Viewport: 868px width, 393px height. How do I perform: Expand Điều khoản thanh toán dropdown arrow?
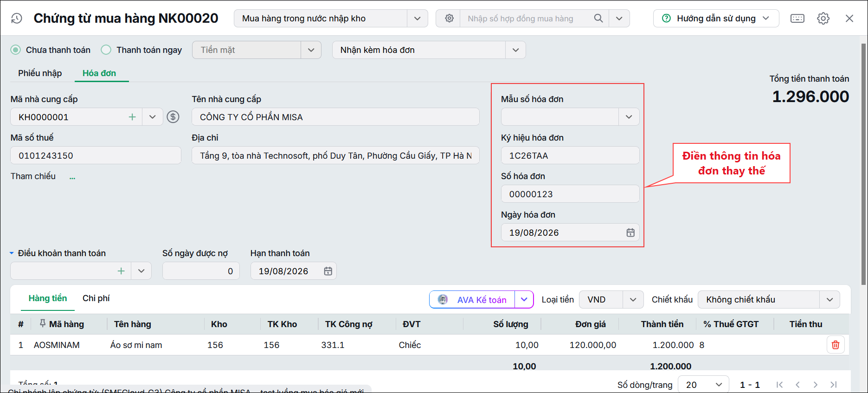tap(141, 271)
